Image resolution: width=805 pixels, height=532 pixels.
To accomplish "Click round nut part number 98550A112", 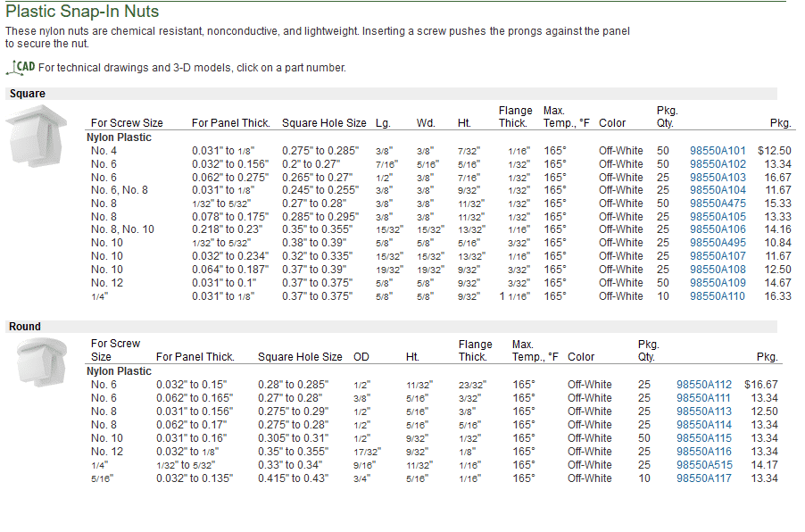I will [x=703, y=385].
